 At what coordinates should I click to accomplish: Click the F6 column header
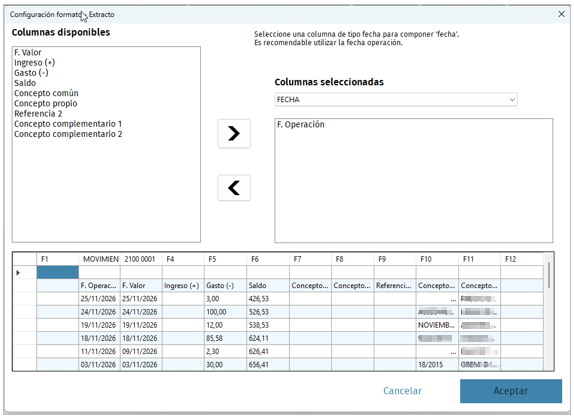coord(268,259)
